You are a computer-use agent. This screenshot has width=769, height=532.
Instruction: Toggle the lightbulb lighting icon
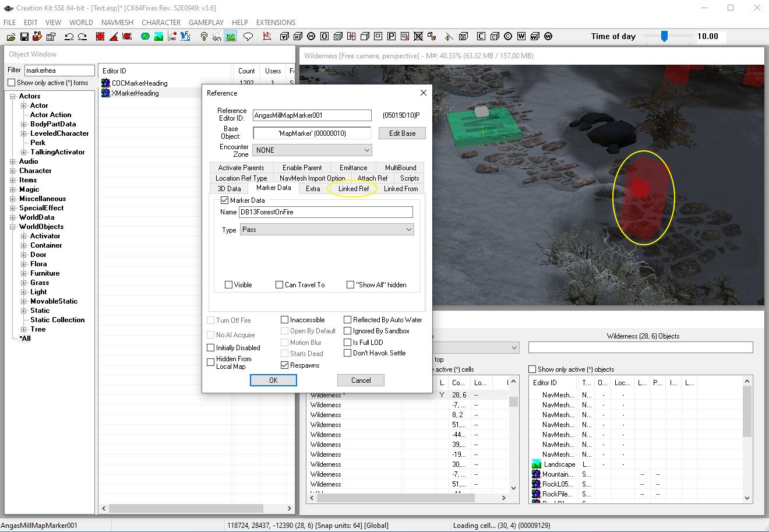(x=204, y=37)
